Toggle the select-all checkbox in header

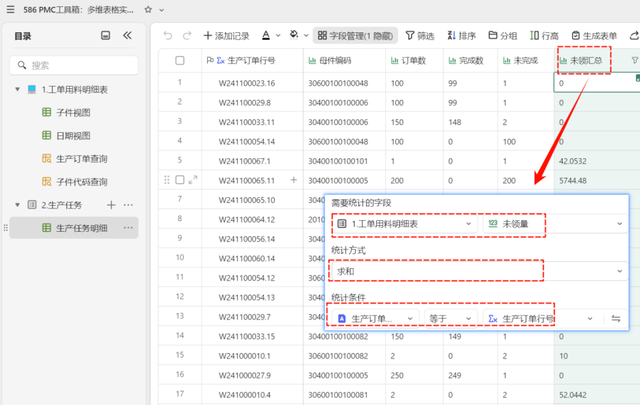[180, 60]
